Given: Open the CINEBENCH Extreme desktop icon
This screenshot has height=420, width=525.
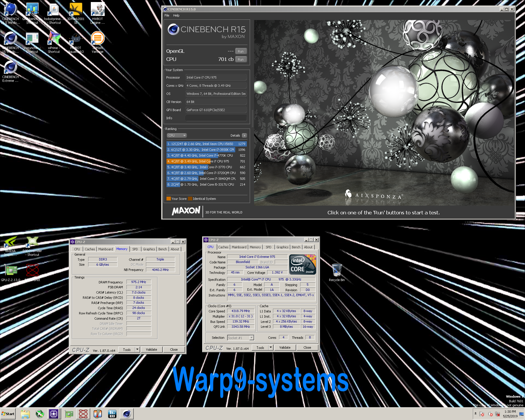Looking at the screenshot, I should point(11,71).
